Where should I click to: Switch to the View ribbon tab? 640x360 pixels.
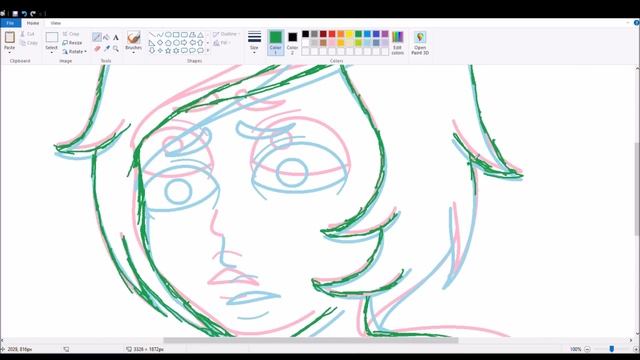[x=56, y=23]
